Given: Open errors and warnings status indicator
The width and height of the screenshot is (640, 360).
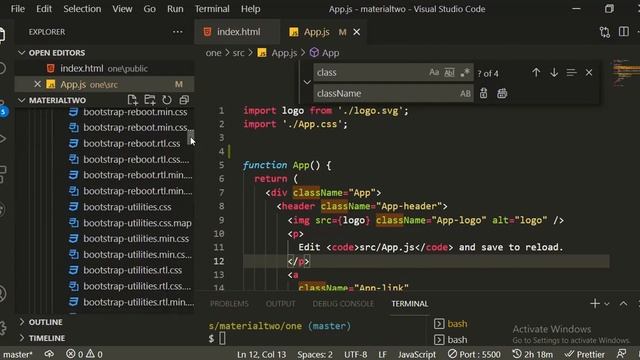Looking at the screenshot, I should [84, 354].
